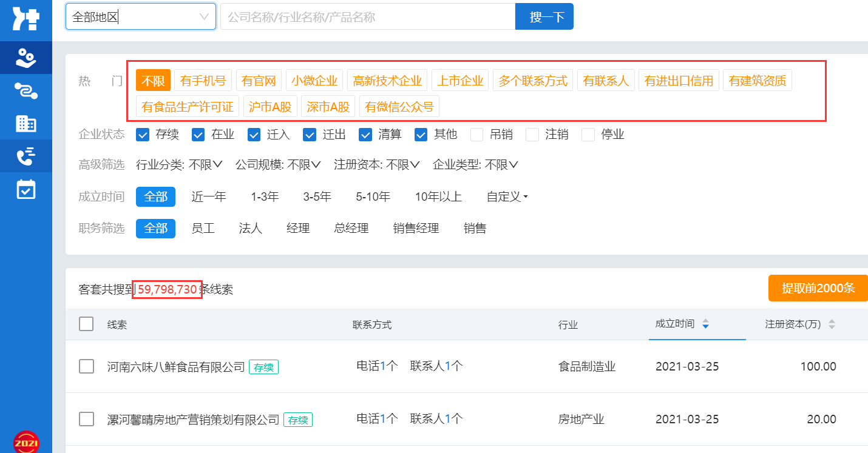Open the 全部地区 region dropdown
Viewport: 868px width, 453px height.
[140, 17]
